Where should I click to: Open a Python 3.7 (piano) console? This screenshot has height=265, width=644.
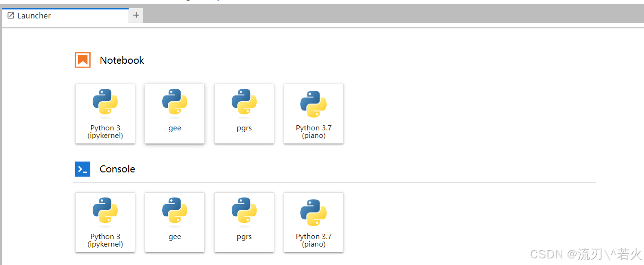313,222
